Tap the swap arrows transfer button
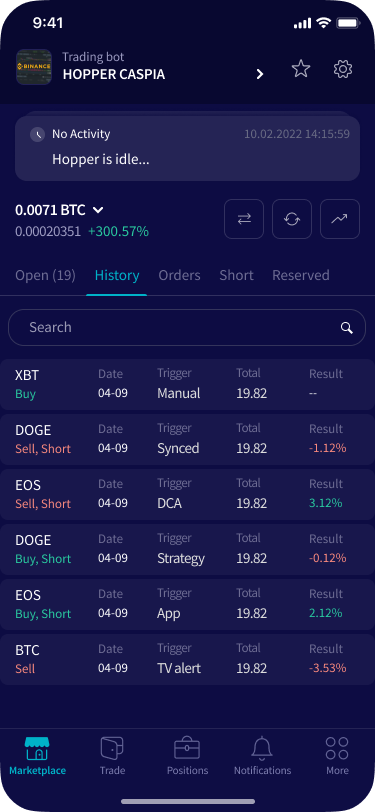Image resolution: width=375 pixels, height=812 pixels. click(244, 219)
